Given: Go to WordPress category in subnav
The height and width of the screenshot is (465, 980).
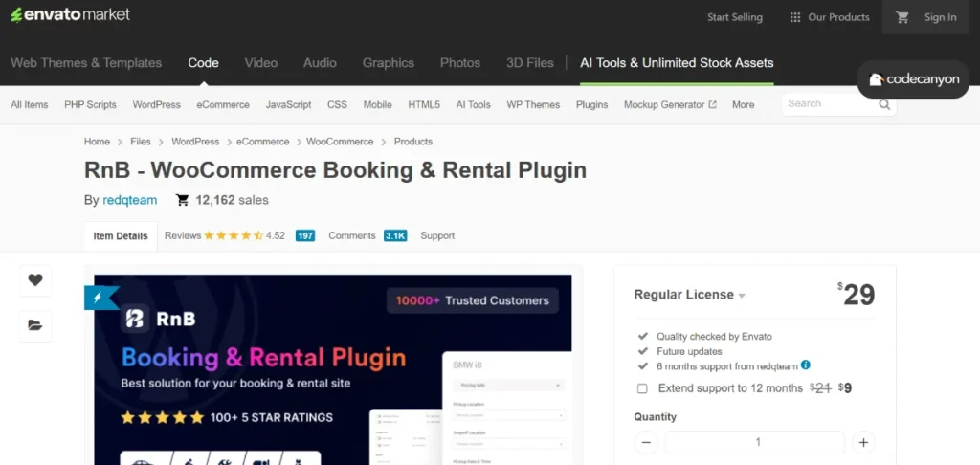Looking at the screenshot, I should [x=156, y=105].
